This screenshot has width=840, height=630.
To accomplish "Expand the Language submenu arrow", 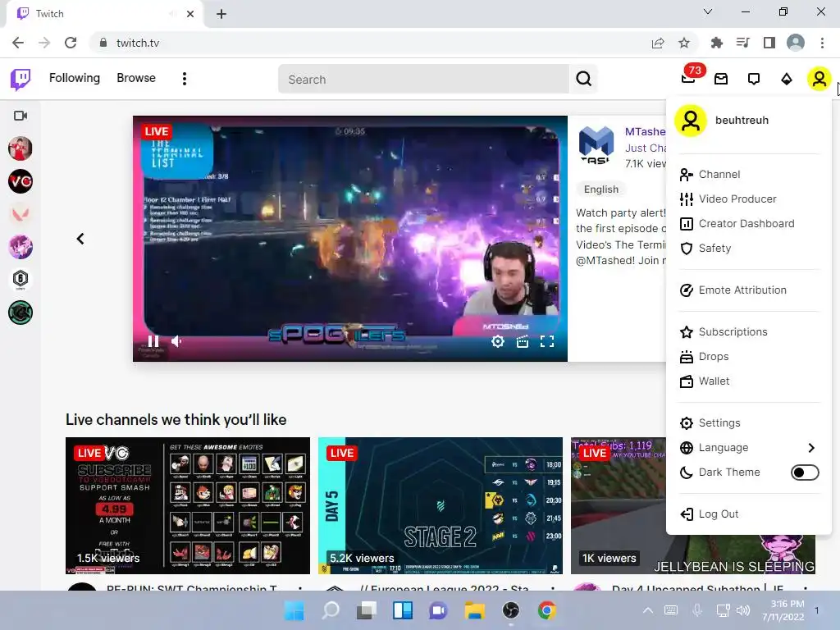I will click(811, 447).
